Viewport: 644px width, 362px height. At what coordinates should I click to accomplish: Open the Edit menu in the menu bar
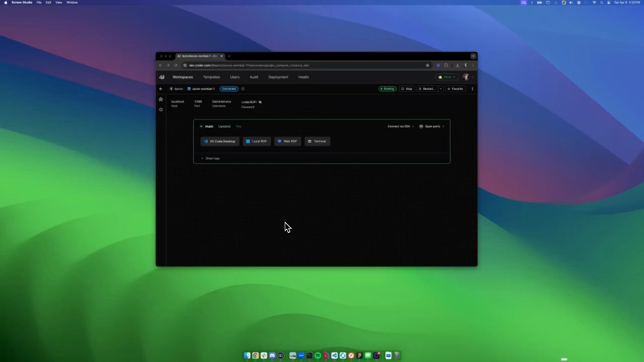[48, 3]
